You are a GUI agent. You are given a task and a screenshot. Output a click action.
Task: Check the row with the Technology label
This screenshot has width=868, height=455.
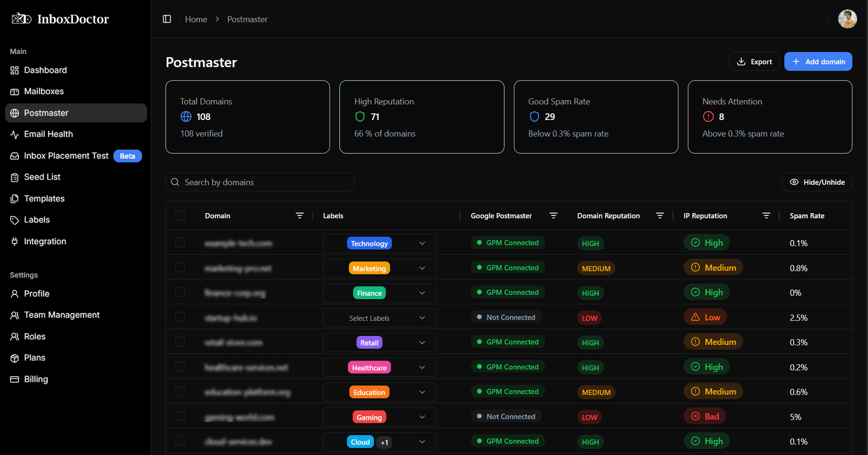pos(180,243)
